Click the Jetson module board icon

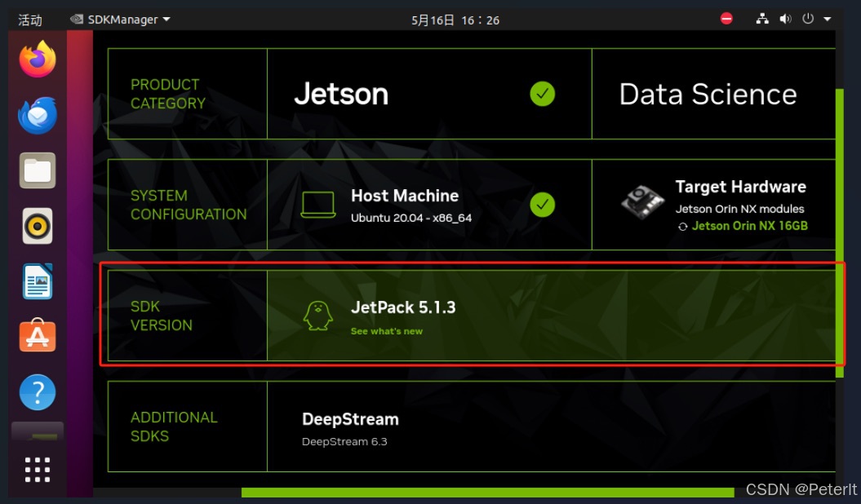642,202
